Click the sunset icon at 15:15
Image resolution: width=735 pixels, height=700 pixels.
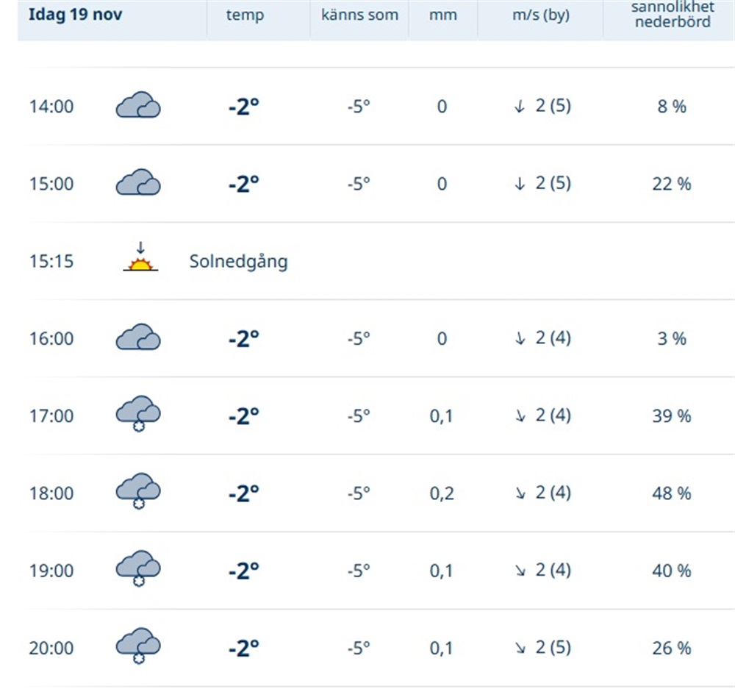(140, 259)
